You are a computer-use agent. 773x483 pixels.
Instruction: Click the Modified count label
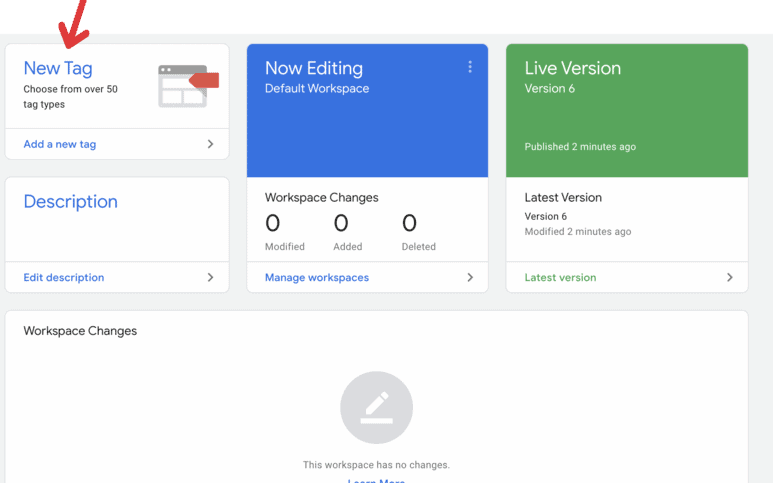click(x=284, y=246)
